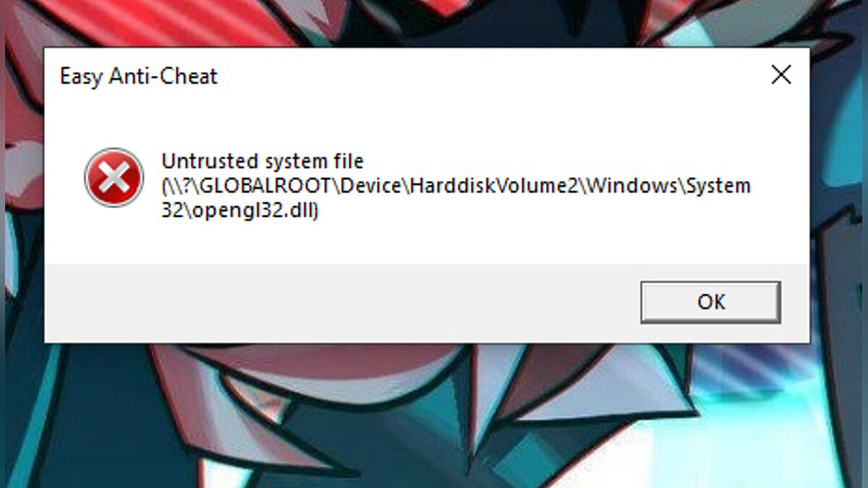The width and height of the screenshot is (868, 488).
Task: Click HarddiskVolume2 in the file path
Action: tap(493, 187)
